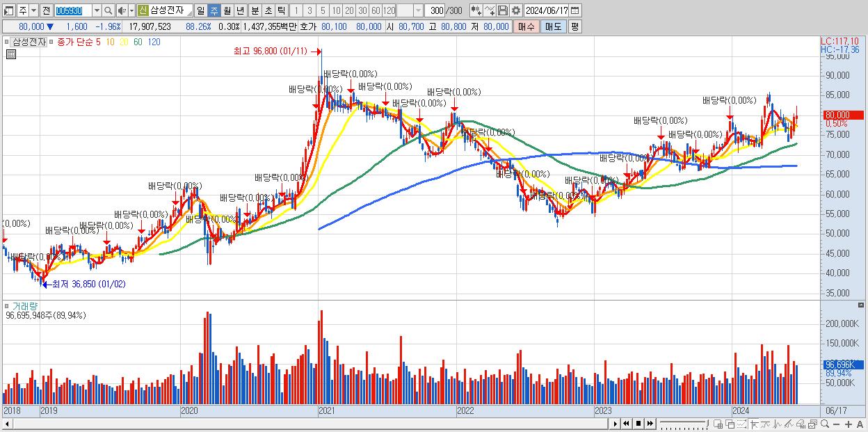Viewport: 868px width, 432px height.
Task: Click the date field 2024/06/17
Action: click(x=547, y=10)
